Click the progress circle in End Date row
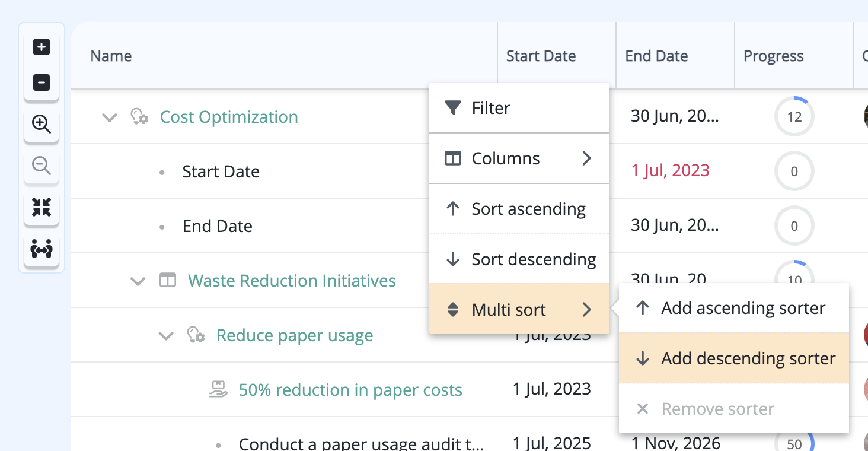 (x=794, y=225)
